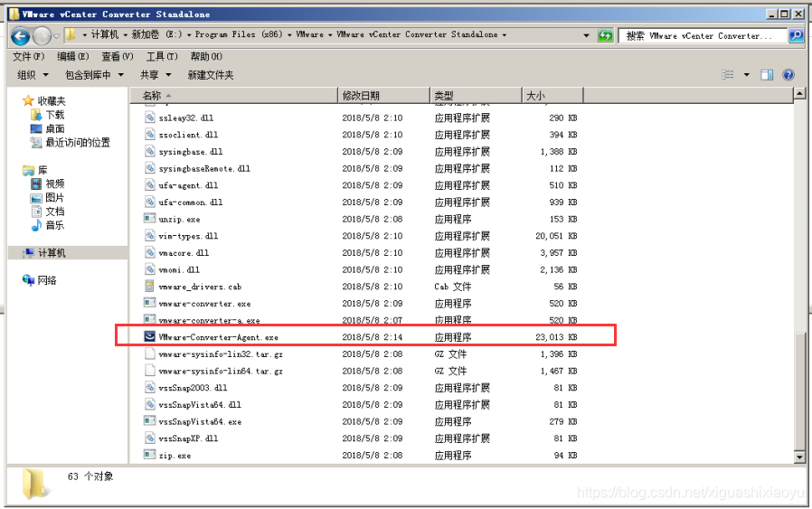Image resolution: width=812 pixels, height=509 pixels.
Task: Select the vmware_drivers.cab file icon
Action: click(x=150, y=286)
